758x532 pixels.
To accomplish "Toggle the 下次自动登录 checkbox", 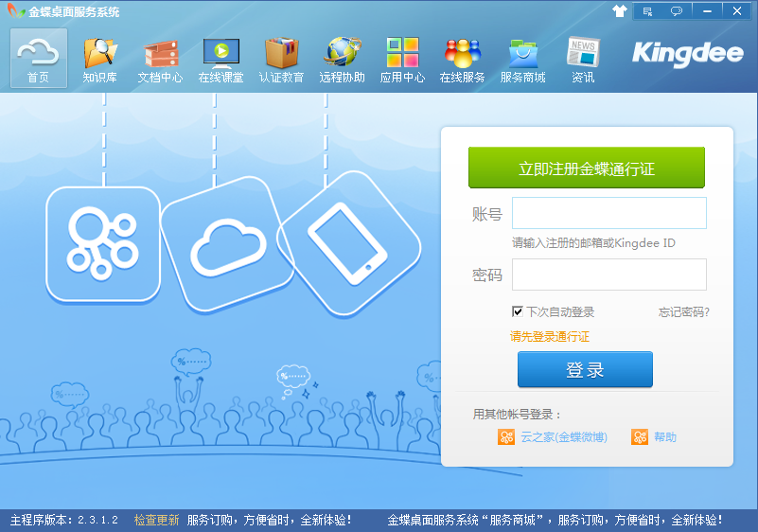I will [x=518, y=311].
